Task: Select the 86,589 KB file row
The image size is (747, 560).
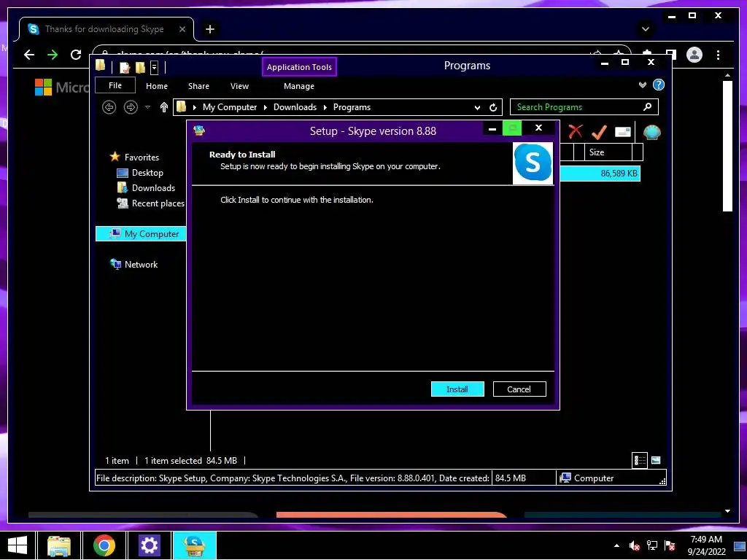Action: 600,174
